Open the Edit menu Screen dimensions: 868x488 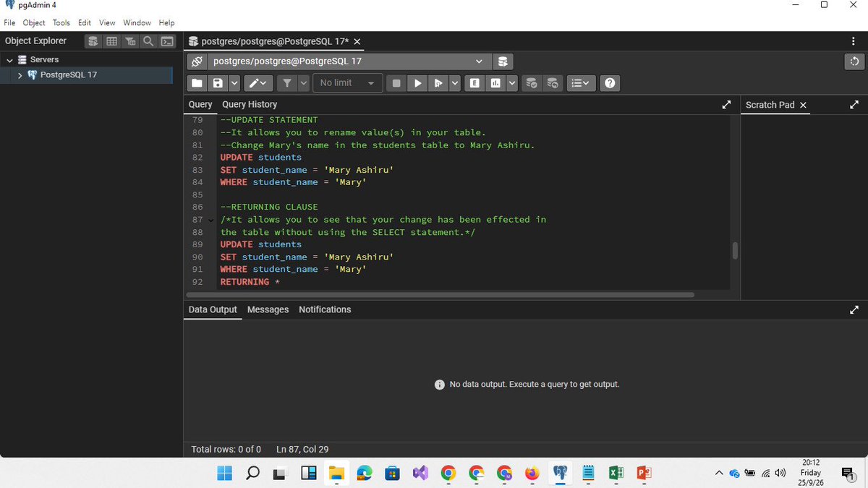click(85, 22)
